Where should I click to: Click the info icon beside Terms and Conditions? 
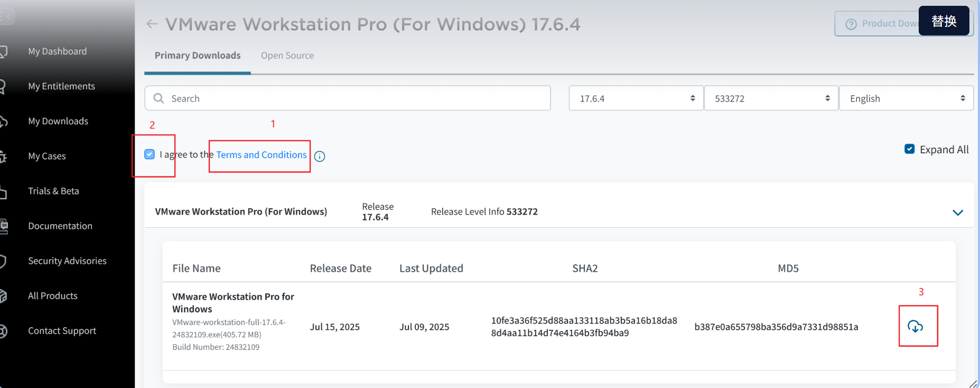pyautogui.click(x=320, y=156)
